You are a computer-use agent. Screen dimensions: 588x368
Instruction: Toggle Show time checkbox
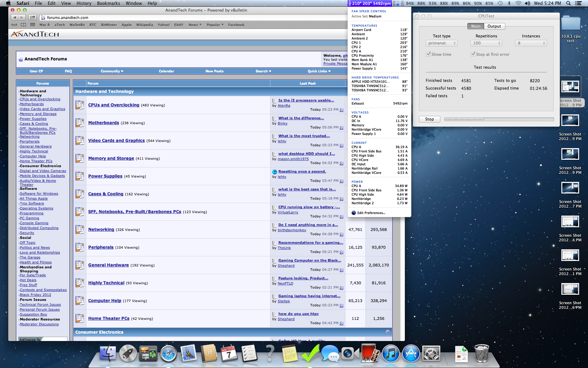[428, 54]
